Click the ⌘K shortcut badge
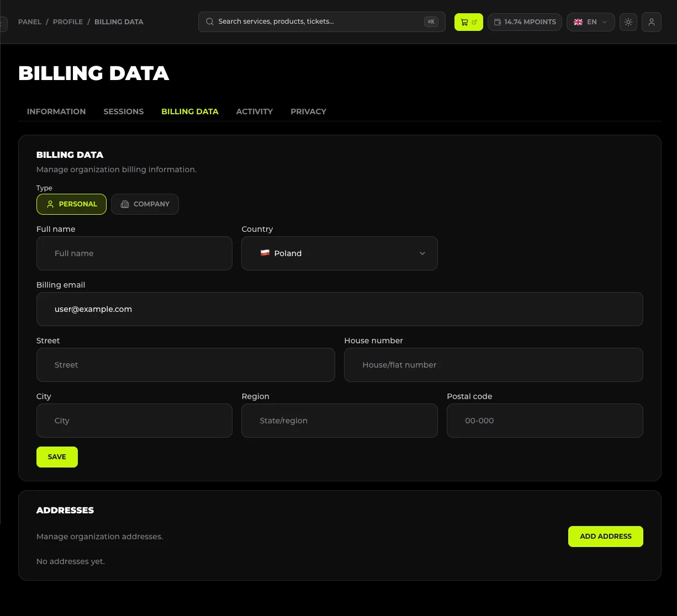 point(431,22)
